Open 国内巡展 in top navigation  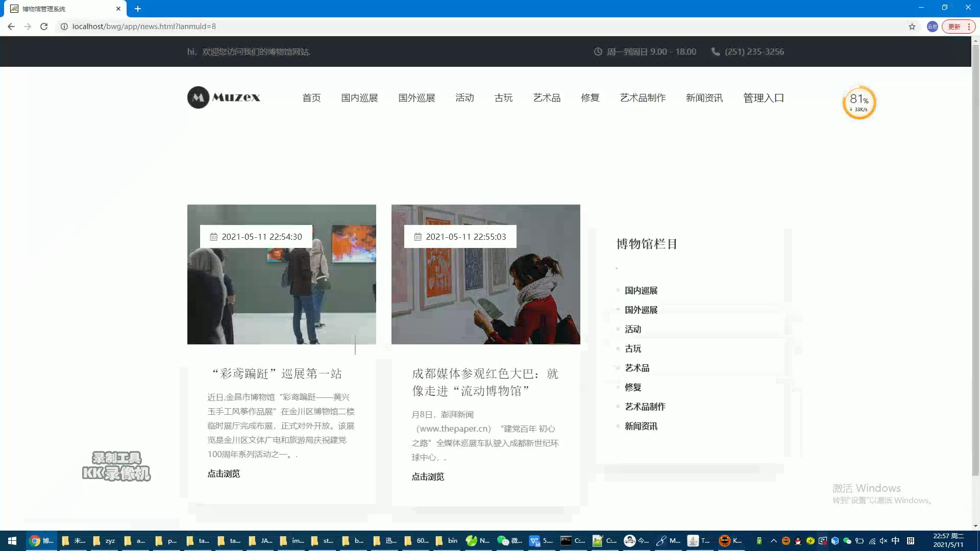coord(359,98)
